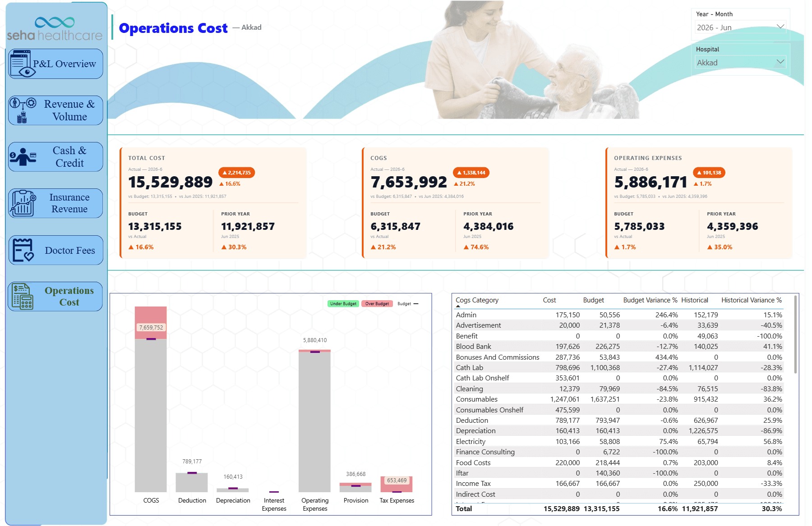Open the Doctor Fees page
Screen dimensions: 812x526
(x=55, y=250)
